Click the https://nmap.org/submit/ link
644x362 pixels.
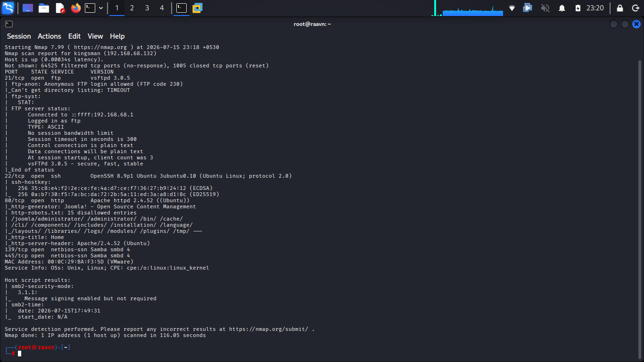pos(269,329)
